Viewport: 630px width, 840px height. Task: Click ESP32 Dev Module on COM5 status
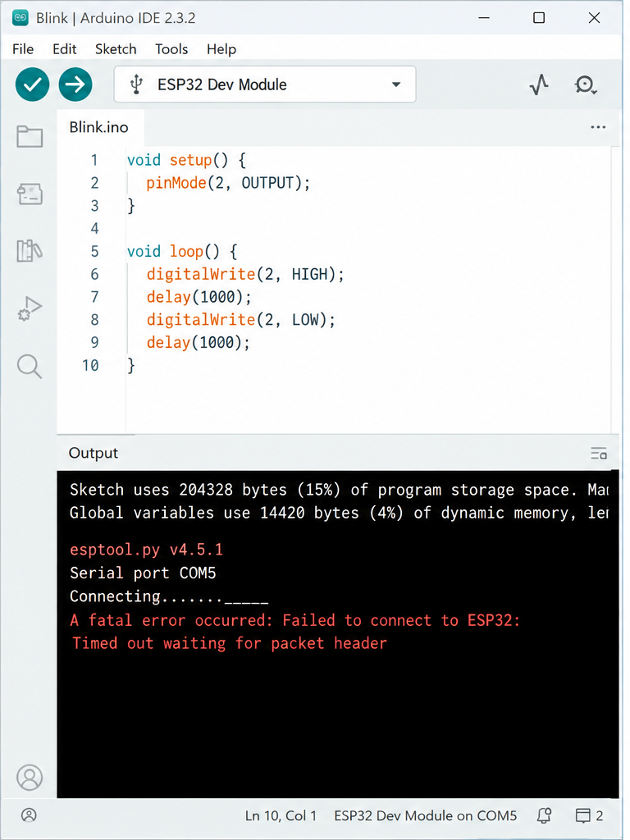point(426,815)
